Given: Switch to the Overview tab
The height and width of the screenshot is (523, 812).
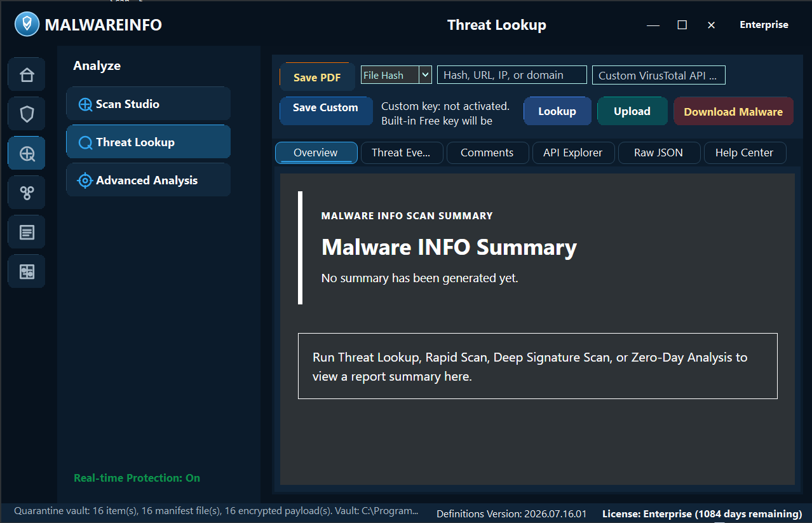Looking at the screenshot, I should click(316, 153).
